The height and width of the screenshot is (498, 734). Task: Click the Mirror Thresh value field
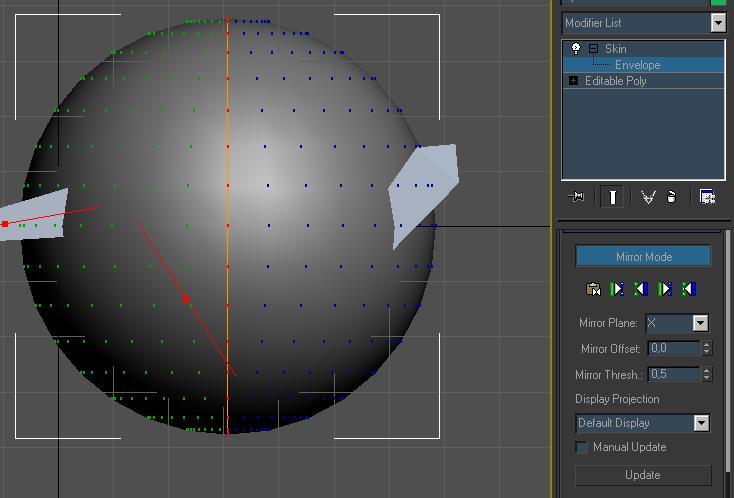(x=674, y=374)
